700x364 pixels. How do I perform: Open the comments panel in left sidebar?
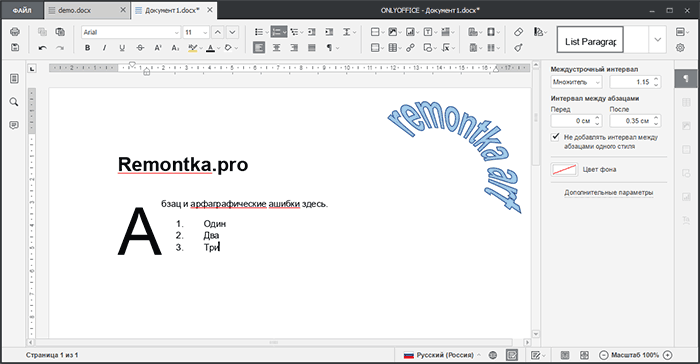pos(14,125)
